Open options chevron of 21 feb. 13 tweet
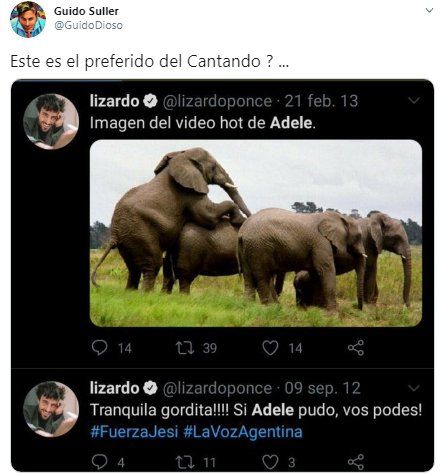Viewport: 444px width, 475px height. pos(414,100)
